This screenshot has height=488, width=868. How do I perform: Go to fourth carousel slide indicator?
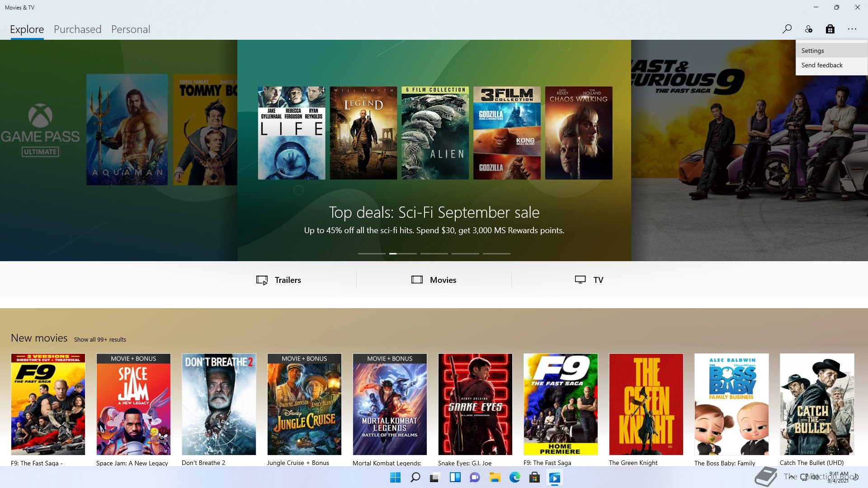click(x=465, y=253)
